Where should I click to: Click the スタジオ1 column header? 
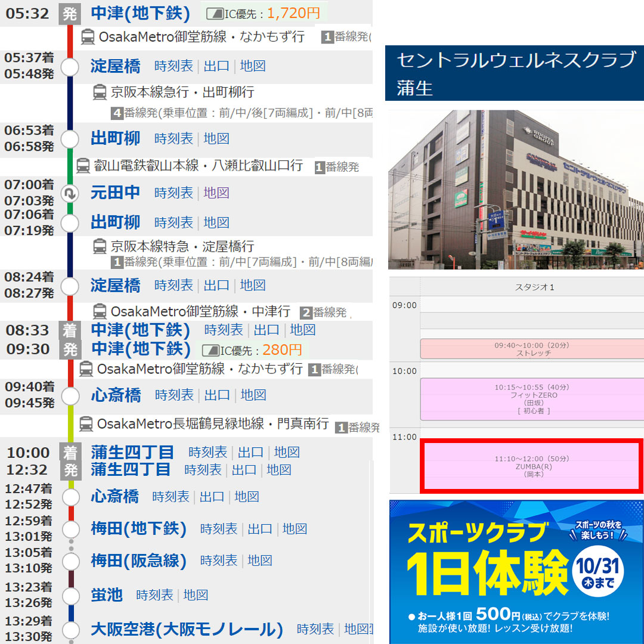(534, 287)
